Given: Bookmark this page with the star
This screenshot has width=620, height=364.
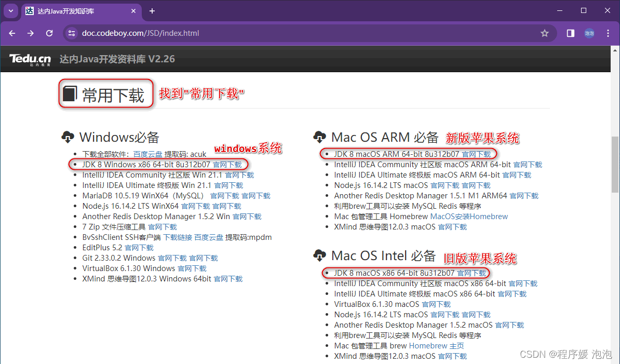Looking at the screenshot, I should 544,33.
